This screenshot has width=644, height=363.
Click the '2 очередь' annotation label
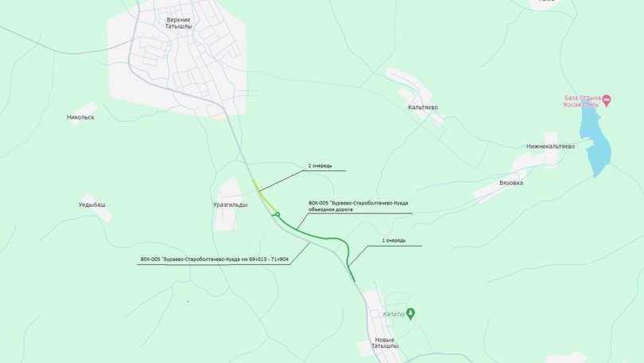[x=320, y=166]
